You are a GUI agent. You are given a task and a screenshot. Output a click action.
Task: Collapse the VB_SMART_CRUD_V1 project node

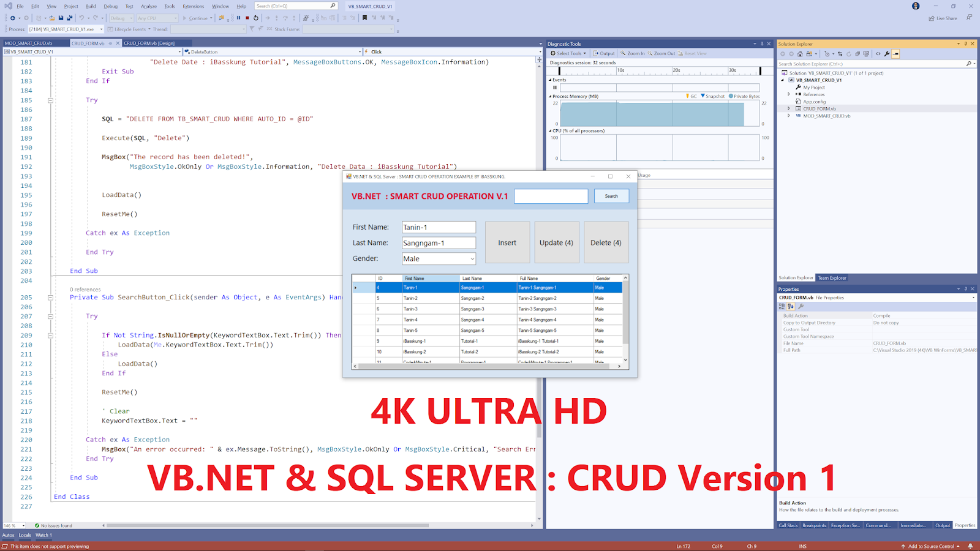[783, 80]
